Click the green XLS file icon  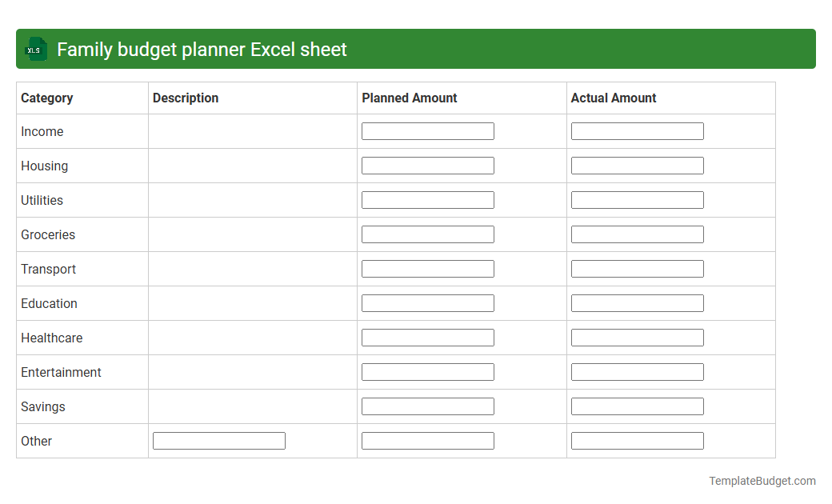[35, 49]
